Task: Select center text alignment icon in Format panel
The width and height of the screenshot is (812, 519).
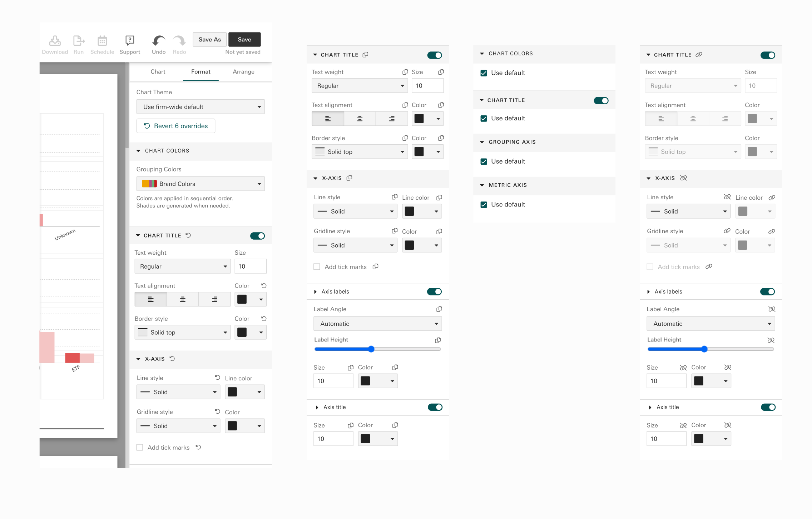Action: point(183,299)
